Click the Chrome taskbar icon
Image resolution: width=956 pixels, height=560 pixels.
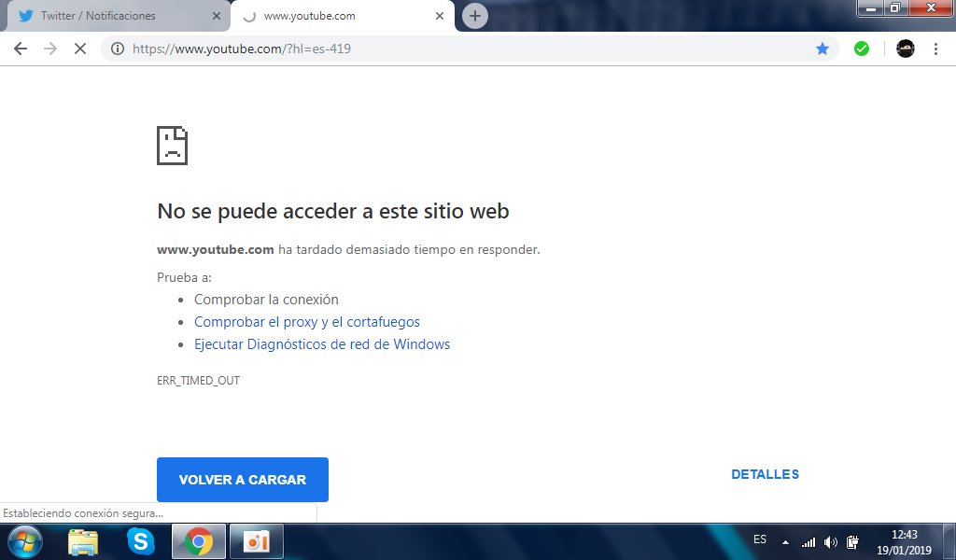199,541
